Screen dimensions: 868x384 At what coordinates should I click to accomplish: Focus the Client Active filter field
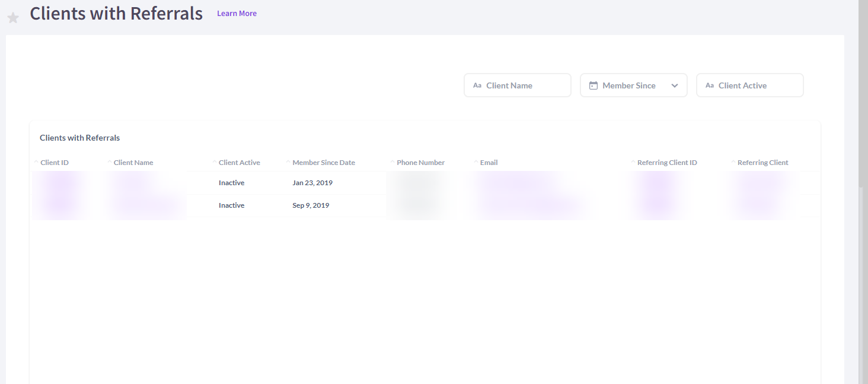point(750,85)
